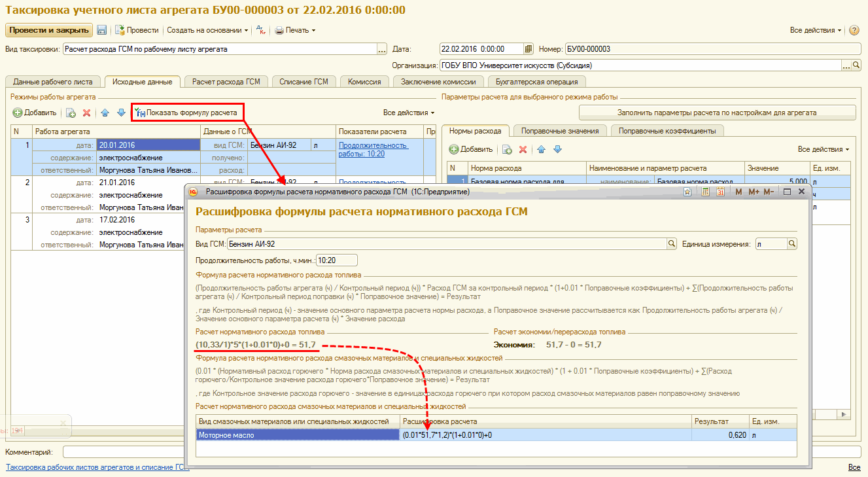
Task: Click the Значение column header
Action: coord(778,168)
